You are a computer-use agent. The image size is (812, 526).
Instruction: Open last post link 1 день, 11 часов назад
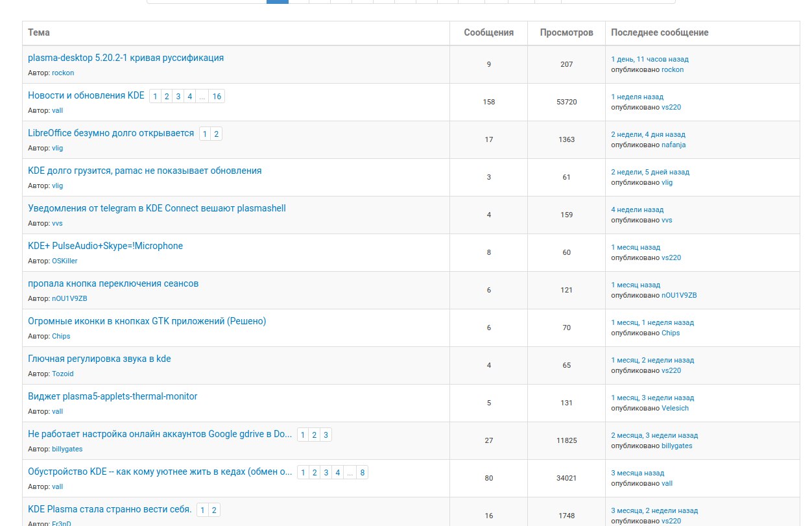point(650,59)
